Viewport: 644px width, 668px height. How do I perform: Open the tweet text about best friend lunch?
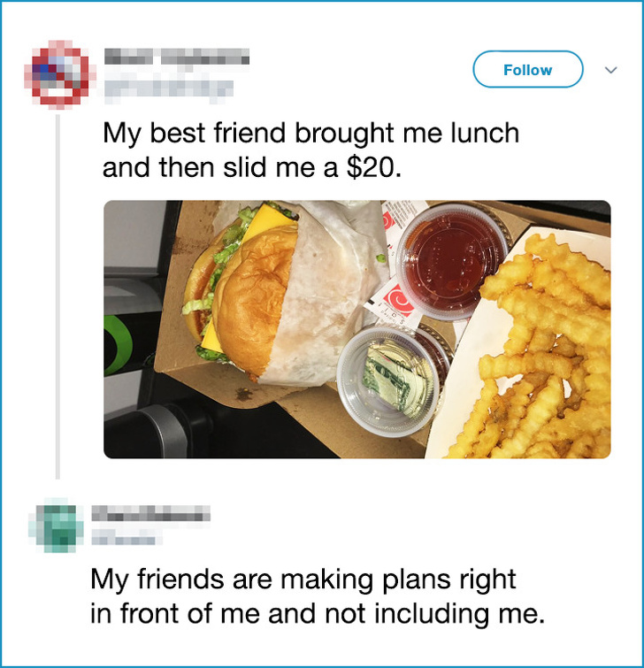tap(310, 150)
